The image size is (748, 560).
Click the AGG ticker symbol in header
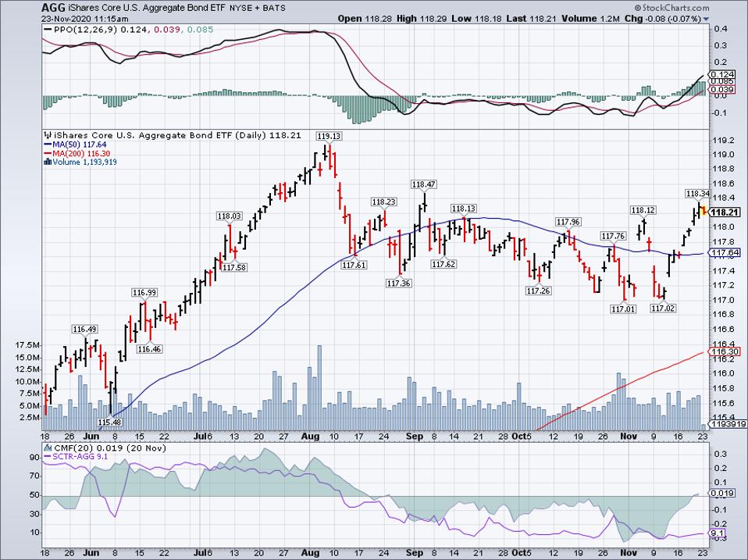(52, 8)
